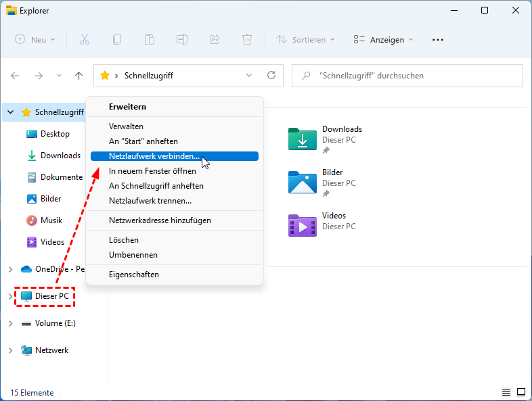Refresh the Schnellzugriff view
Image resolution: width=532 pixels, height=401 pixels.
pos(271,76)
